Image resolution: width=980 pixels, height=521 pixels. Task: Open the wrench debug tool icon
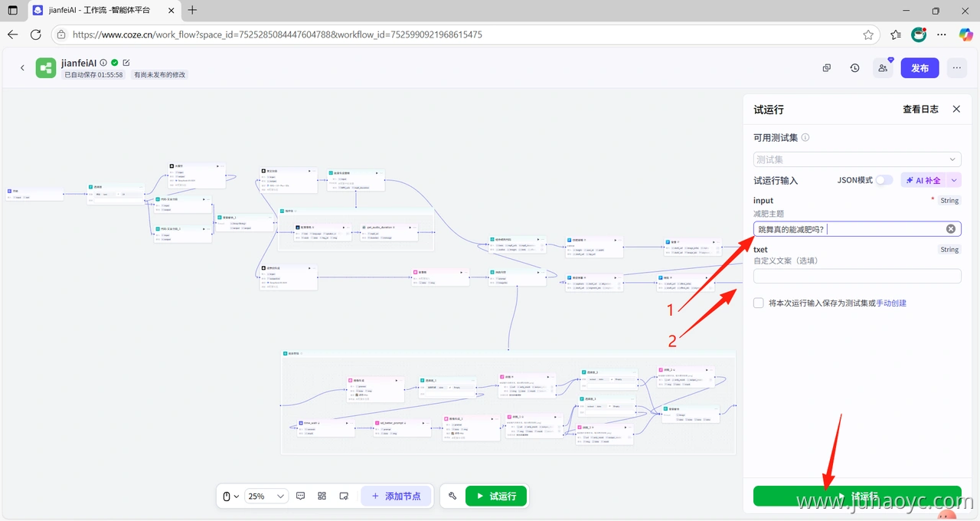(452, 496)
